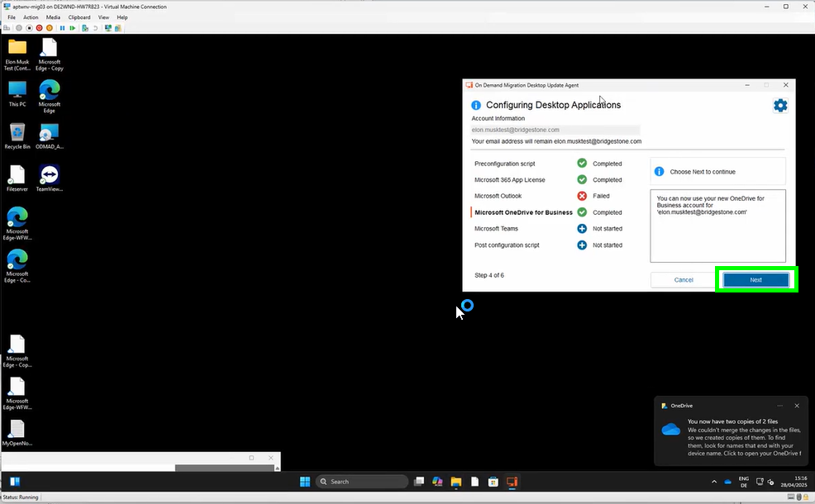Viewport: 815px width, 504px height.
Task: Select the Recycle Bin desktop icon
Action: coord(17,136)
